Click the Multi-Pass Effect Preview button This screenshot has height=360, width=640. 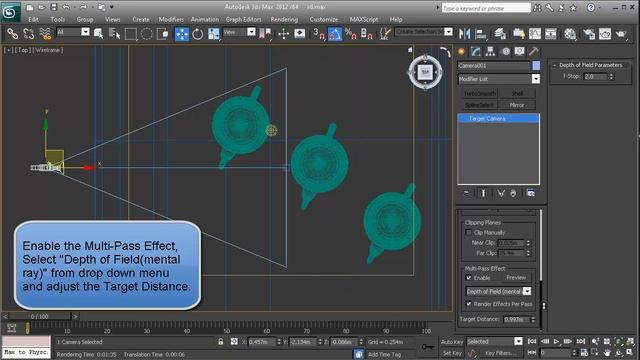coord(516,278)
